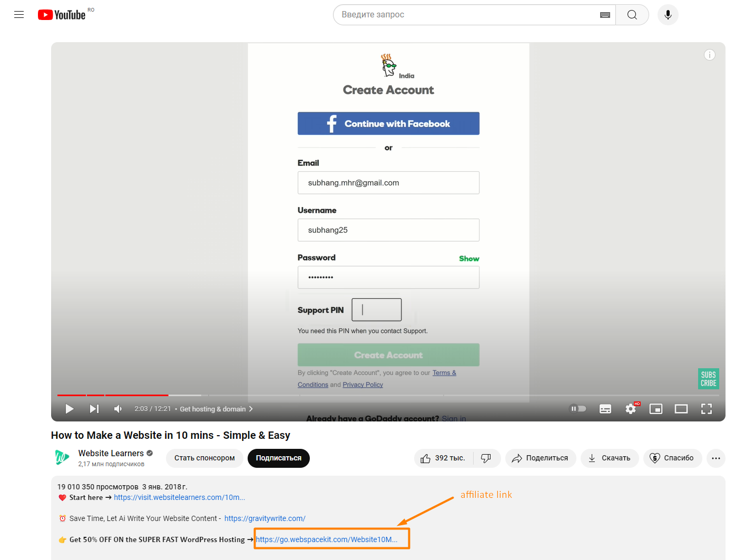Skip to the next video

(x=94, y=408)
